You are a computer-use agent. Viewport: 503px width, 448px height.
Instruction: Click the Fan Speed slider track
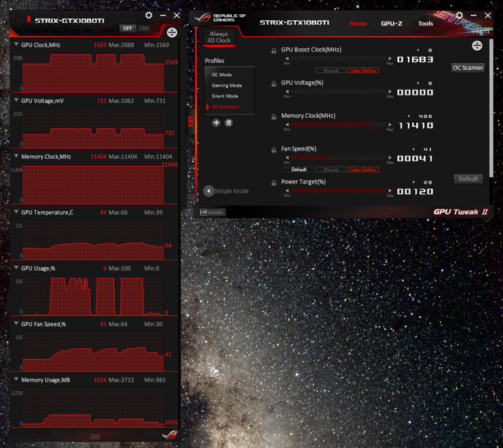click(339, 158)
